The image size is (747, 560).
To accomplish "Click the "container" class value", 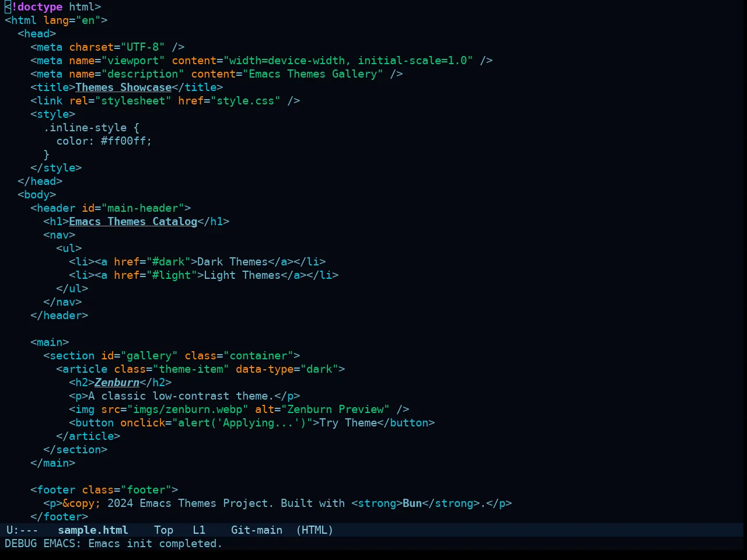I will [259, 356].
